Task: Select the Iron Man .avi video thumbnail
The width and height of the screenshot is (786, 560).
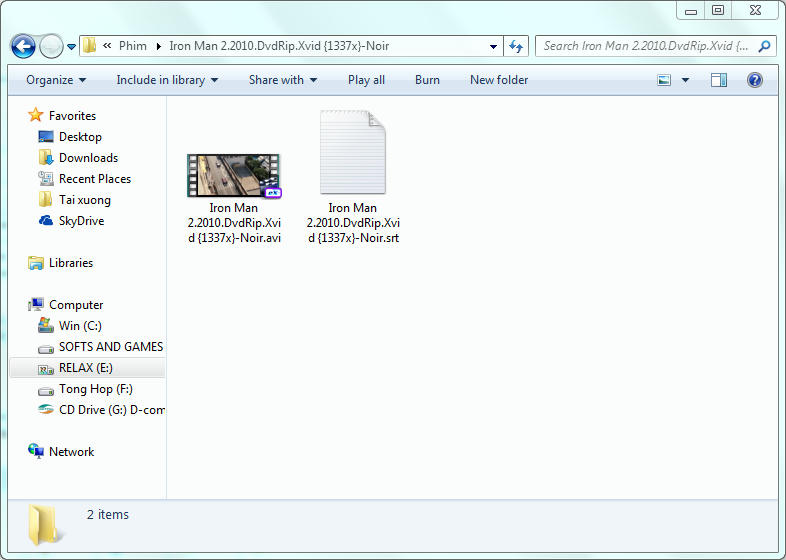Action: (234, 175)
